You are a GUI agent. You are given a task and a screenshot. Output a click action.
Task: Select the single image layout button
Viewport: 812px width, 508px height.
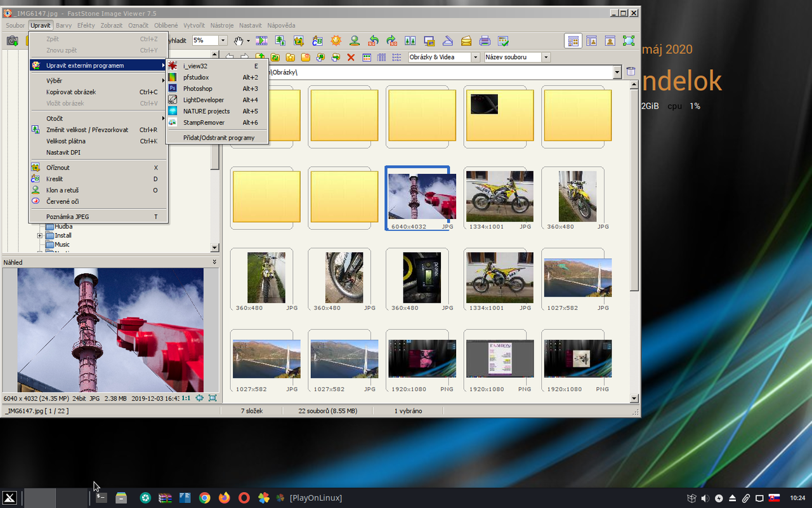[x=610, y=41]
